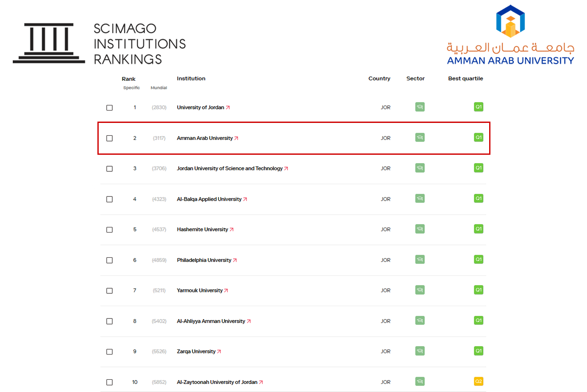This screenshot has height=392, width=587.
Task: Click the Mundial rank sub-header
Action: pyautogui.click(x=159, y=88)
